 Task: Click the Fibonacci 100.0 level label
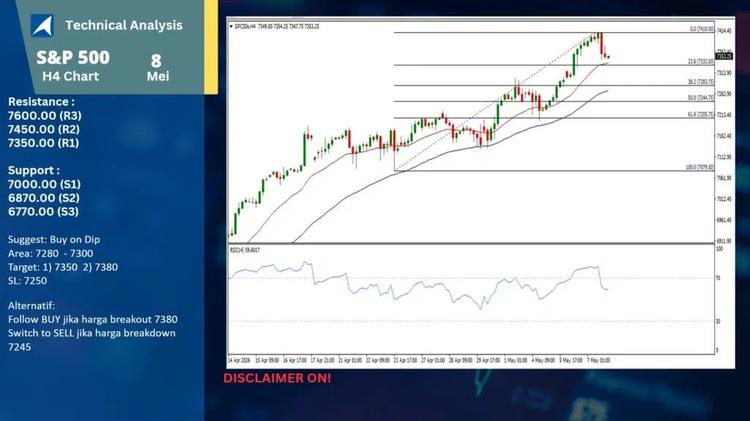tap(700, 167)
